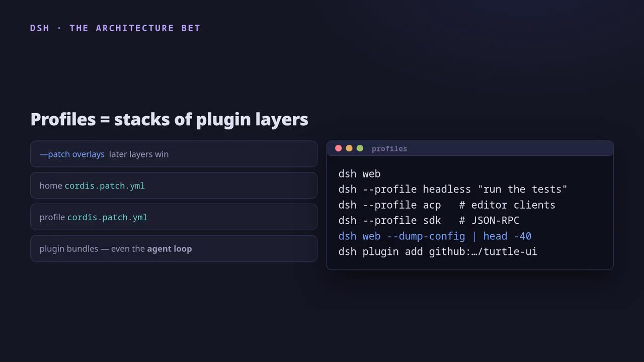Click the highlighted 'dsh web --dump-config' line

click(x=435, y=236)
